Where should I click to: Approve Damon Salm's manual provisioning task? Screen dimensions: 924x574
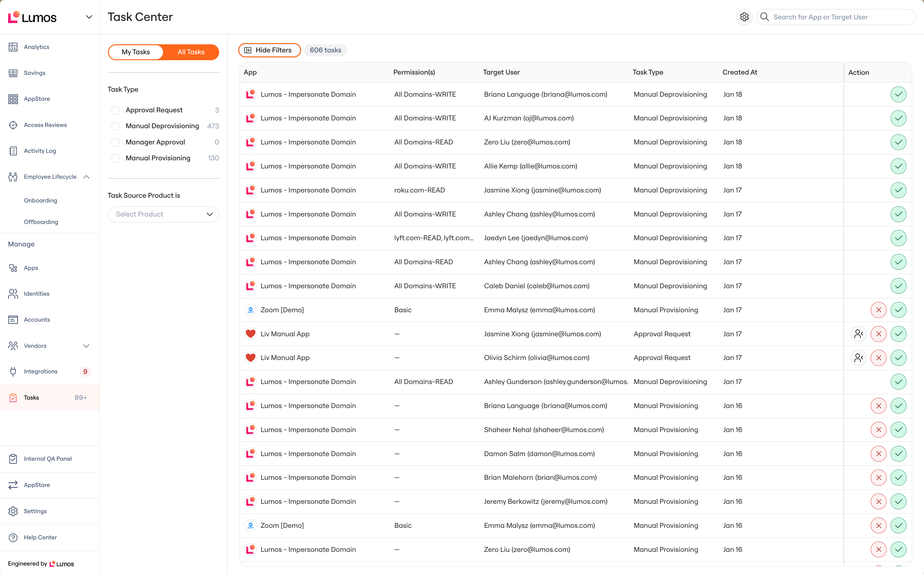click(x=898, y=454)
